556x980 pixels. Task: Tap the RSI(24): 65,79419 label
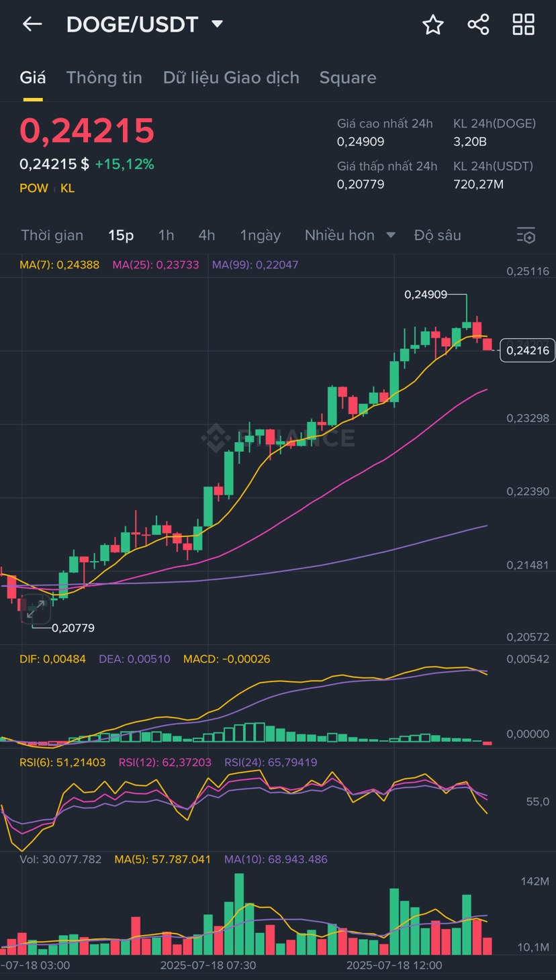pos(271,762)
